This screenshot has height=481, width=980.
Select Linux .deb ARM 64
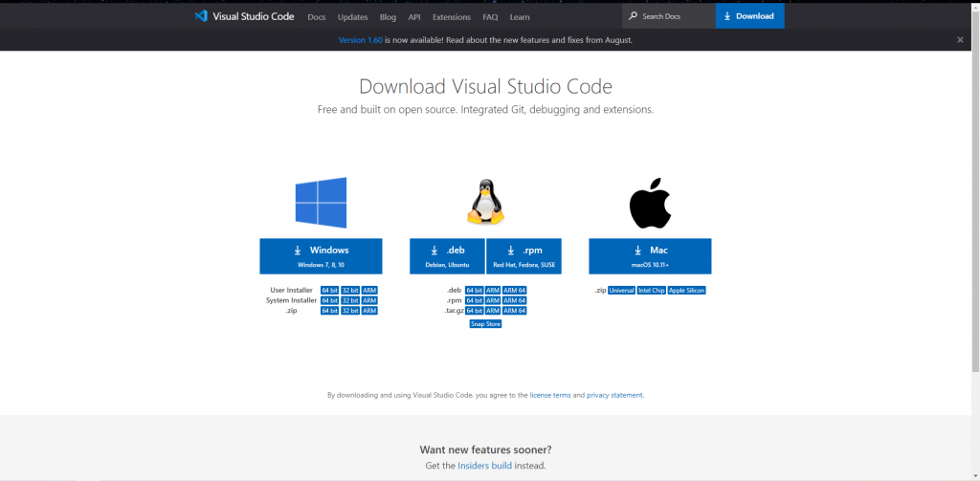(x=515, y=291)
